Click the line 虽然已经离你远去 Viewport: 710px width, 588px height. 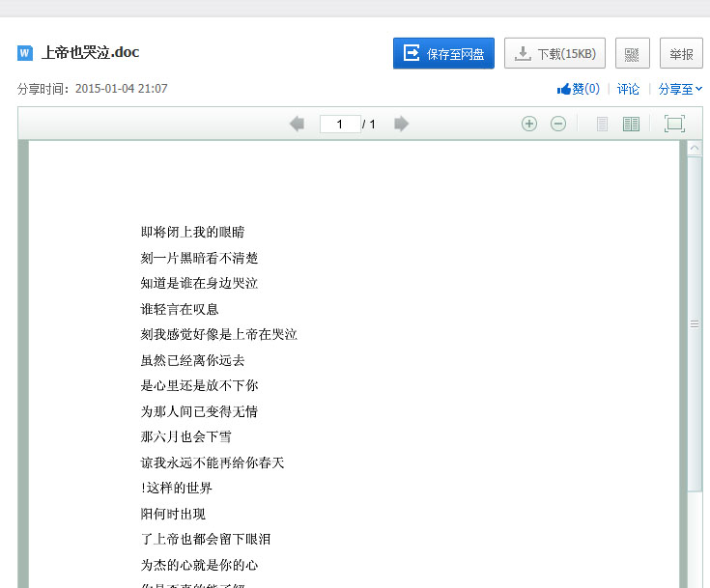coord(192,360)
